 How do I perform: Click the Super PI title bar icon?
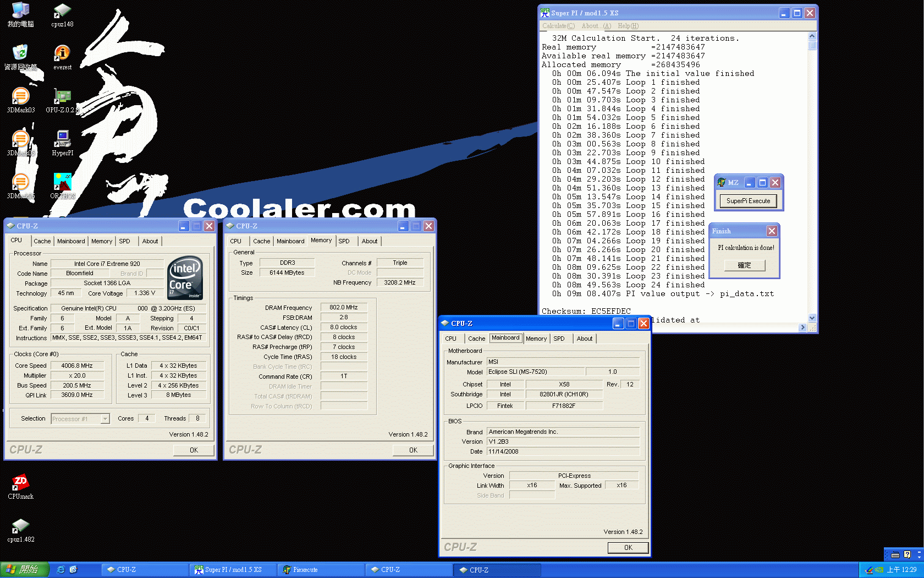545,13
